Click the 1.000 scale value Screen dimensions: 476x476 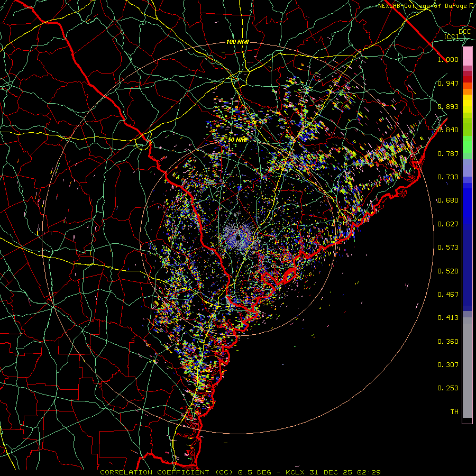point(448,59)
